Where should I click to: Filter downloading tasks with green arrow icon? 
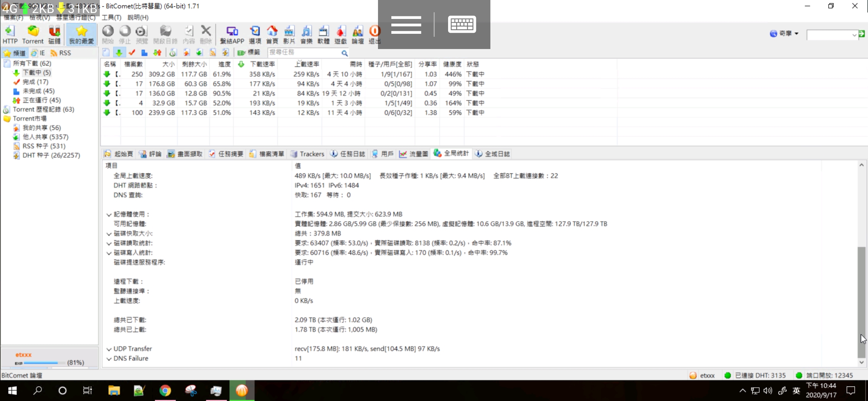119,53
